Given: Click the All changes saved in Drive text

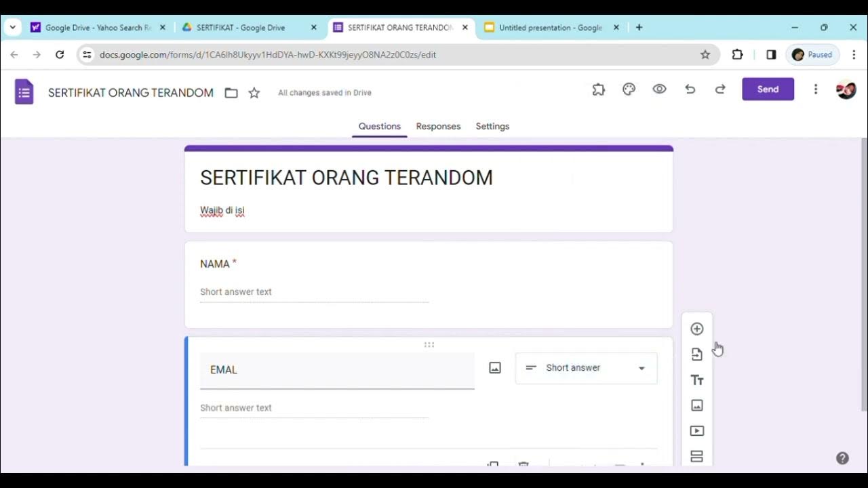Looking at the screenshot, I should point(325,93).
